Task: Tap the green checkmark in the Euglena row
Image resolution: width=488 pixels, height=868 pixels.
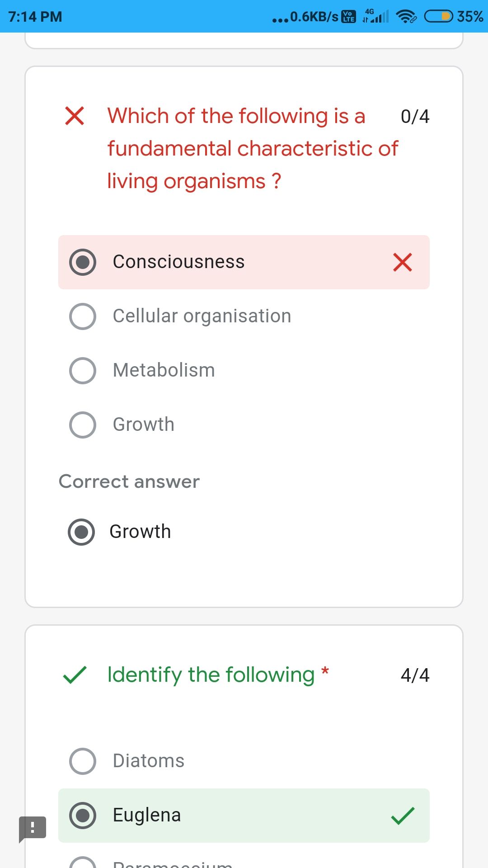Action: pos(402,816)
